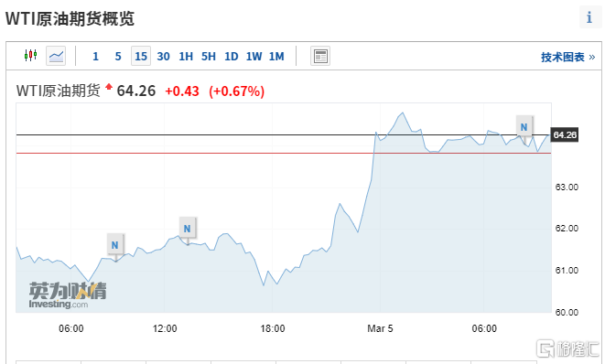
Task: Select the 1 minute interval
Action: 96,57
